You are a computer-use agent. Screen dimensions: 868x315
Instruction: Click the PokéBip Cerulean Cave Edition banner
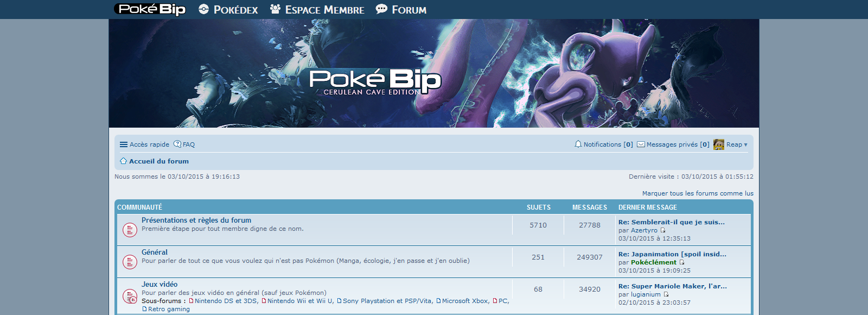(x=434, y=73)
